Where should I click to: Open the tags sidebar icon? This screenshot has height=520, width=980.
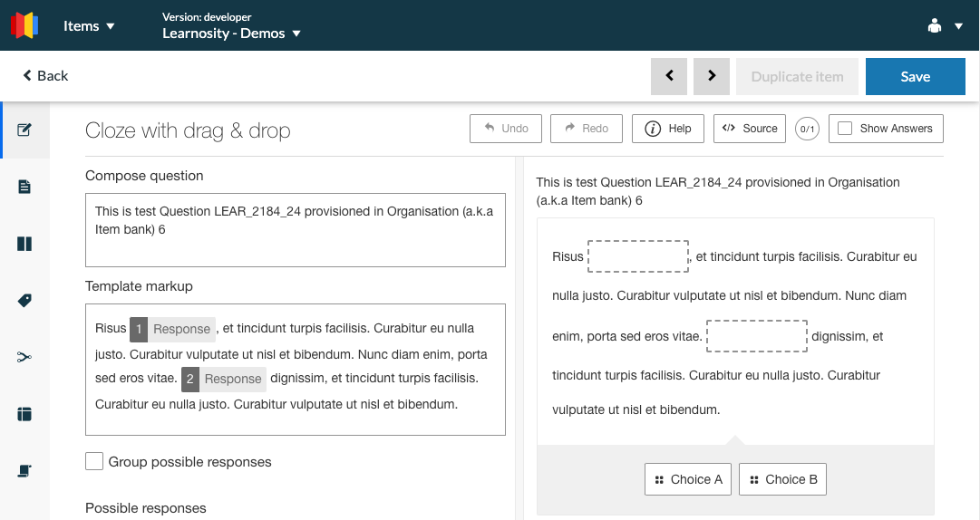[x=24, y=301]
